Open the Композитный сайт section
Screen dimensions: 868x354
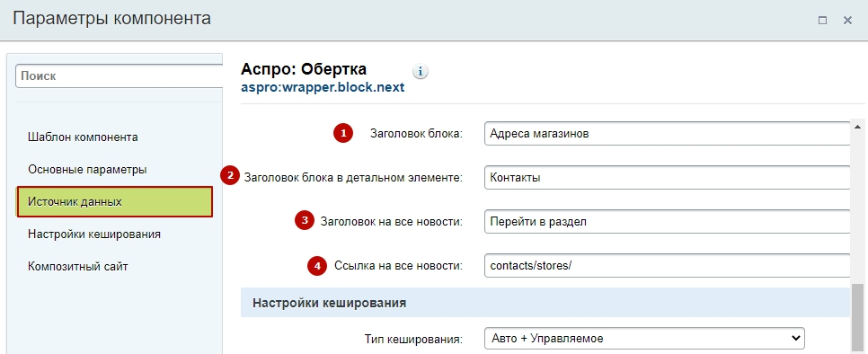click(77, 267)
